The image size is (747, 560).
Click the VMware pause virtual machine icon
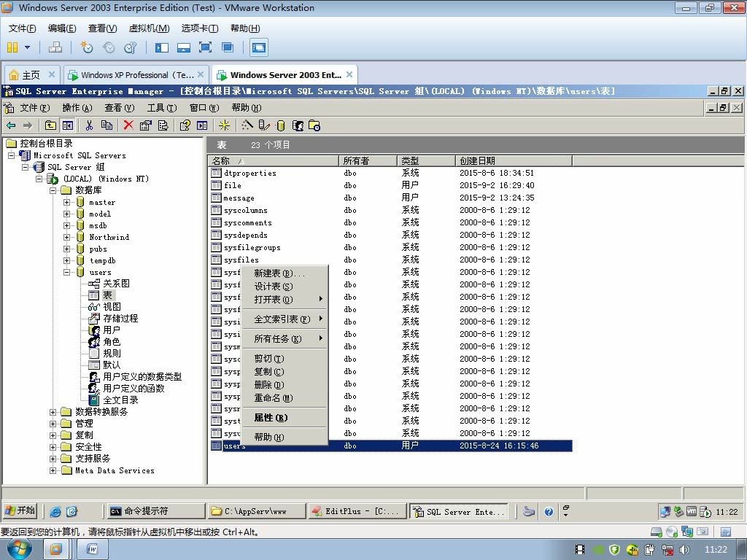coord(12,47)
